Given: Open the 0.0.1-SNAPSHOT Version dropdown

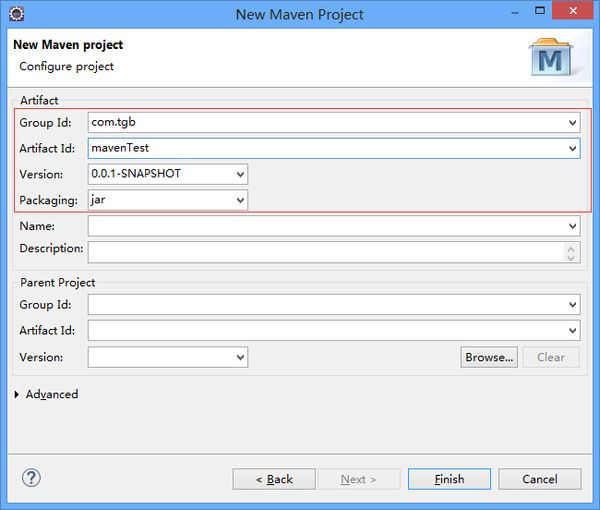Looking at the screenshot, I should 240,174.
